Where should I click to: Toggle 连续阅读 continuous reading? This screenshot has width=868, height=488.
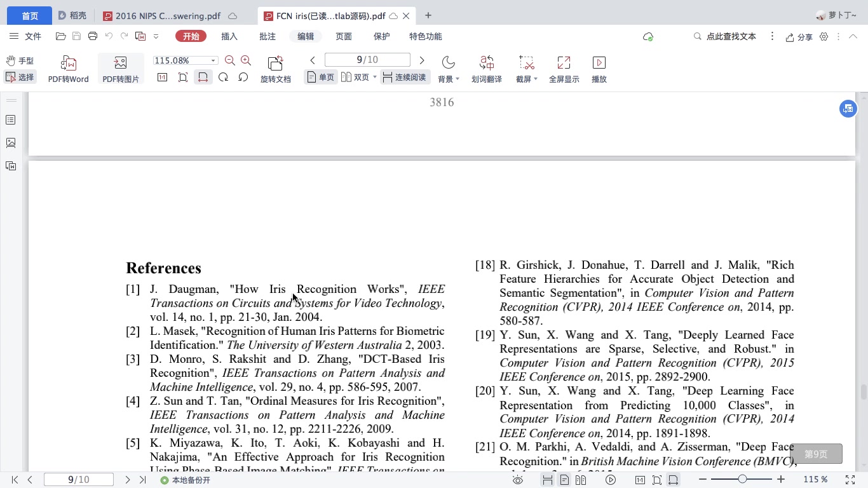(405, 77)
